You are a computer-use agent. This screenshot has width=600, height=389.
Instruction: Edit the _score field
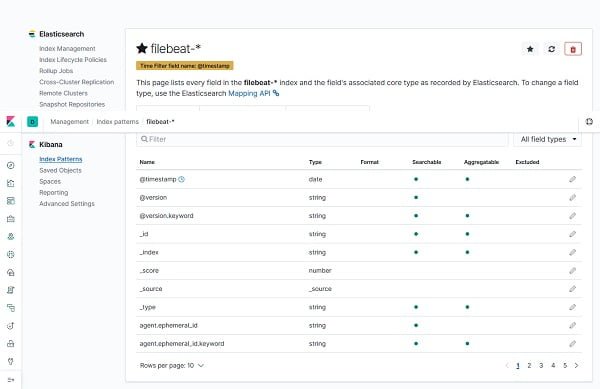point(572,270)
